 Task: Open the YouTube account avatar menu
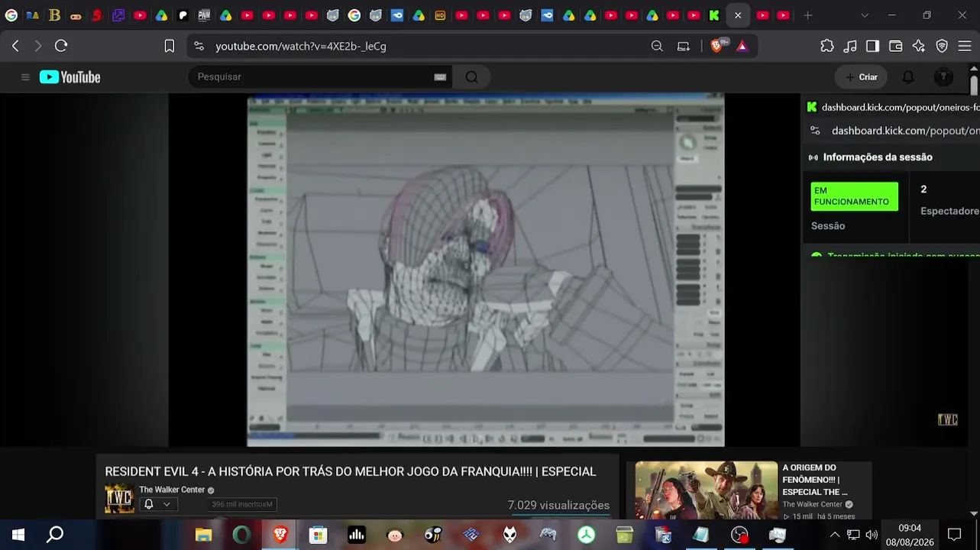(943, 76)
